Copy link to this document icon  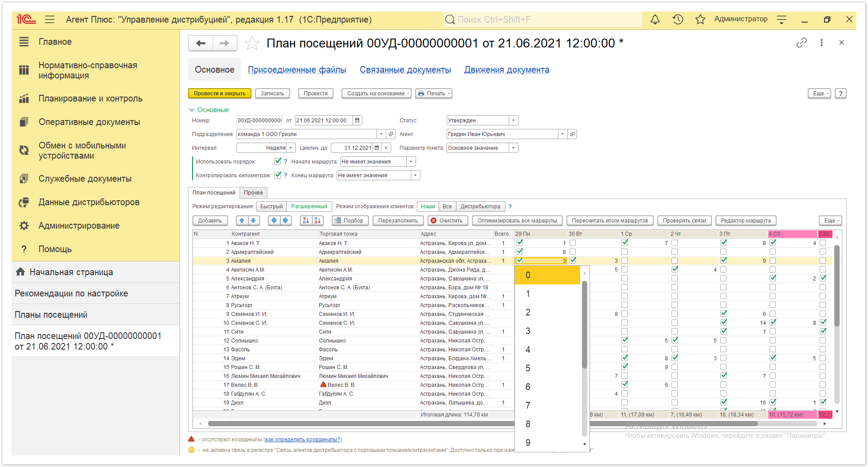pyautogui.click(x=801, y=43)
